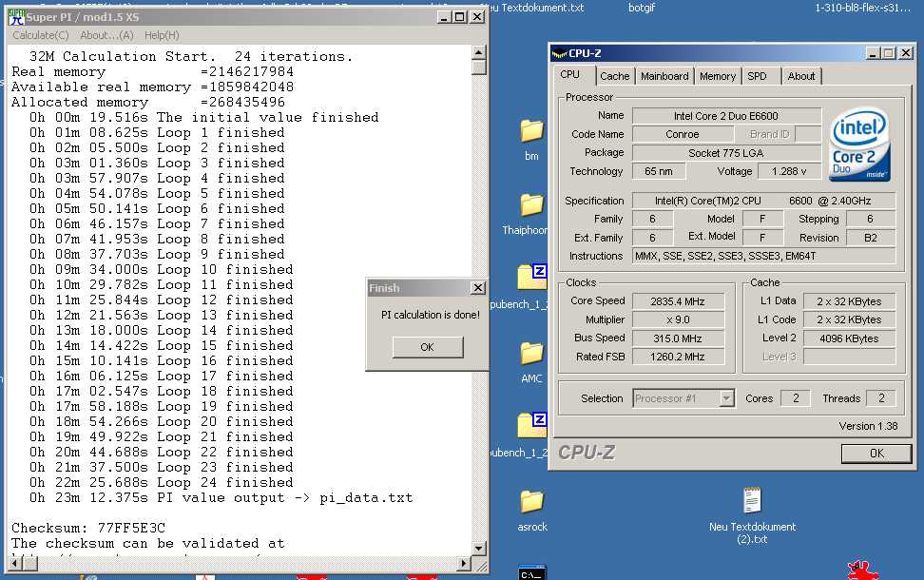This screenshot has width=924, height=580.
Task: Click the Multiplier value x 9.0
Action: click(678, 319)
